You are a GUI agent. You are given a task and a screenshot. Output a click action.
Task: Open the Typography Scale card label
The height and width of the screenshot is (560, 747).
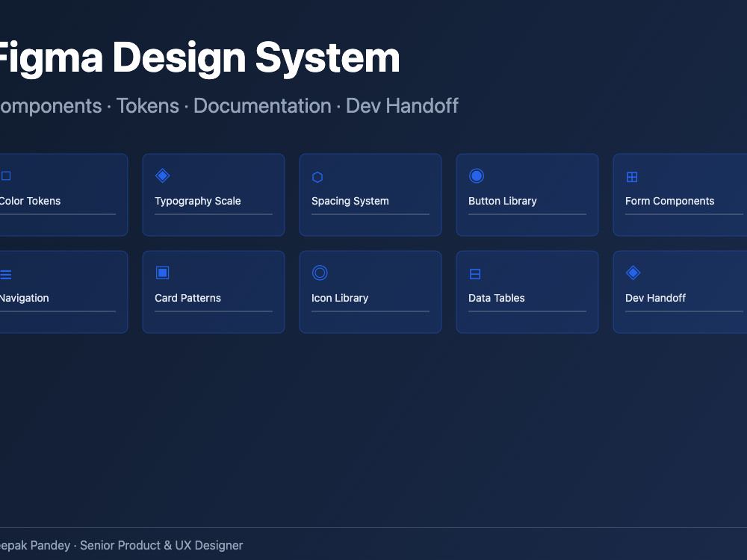coord(198,201)
